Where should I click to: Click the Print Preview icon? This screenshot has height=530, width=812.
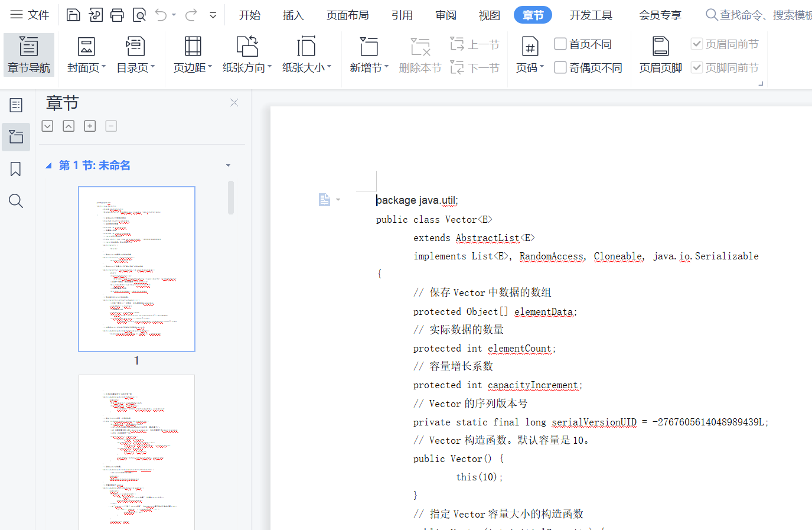coord(139,15)
